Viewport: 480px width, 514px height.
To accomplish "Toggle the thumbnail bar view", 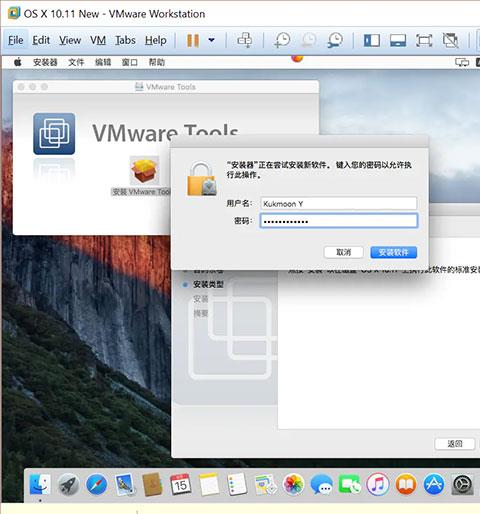I will click(x=398, y=41).
